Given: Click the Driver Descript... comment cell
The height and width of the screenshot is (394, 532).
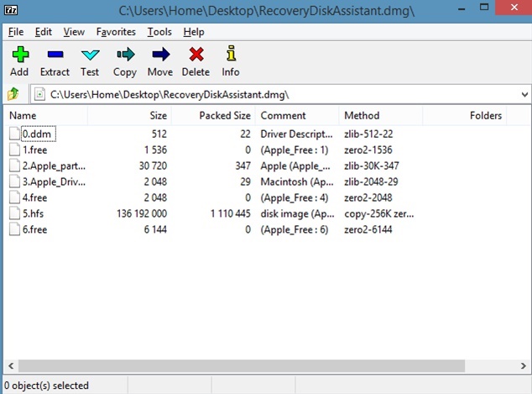Looking at the screenshot, I should tap(296, 134).
